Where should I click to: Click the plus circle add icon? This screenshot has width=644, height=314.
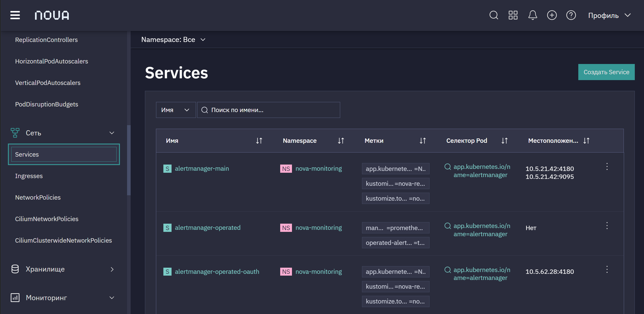pyautogui.click(x=552, y=15)
